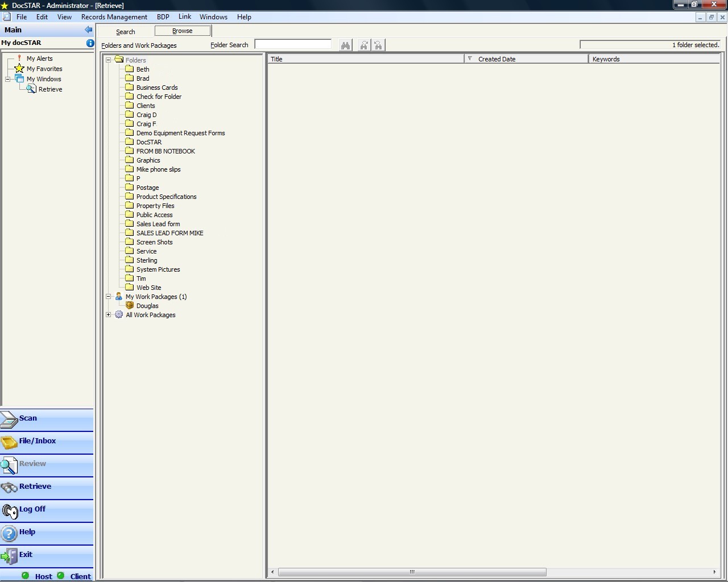Click the Retrieve sidebar button
Screen dimensions: 728x582
[x=47, y=488]
